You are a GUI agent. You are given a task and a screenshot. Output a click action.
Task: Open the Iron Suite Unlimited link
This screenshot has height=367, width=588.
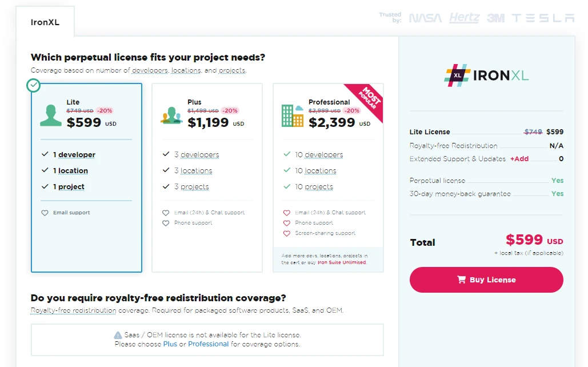[x=342, y=262]
